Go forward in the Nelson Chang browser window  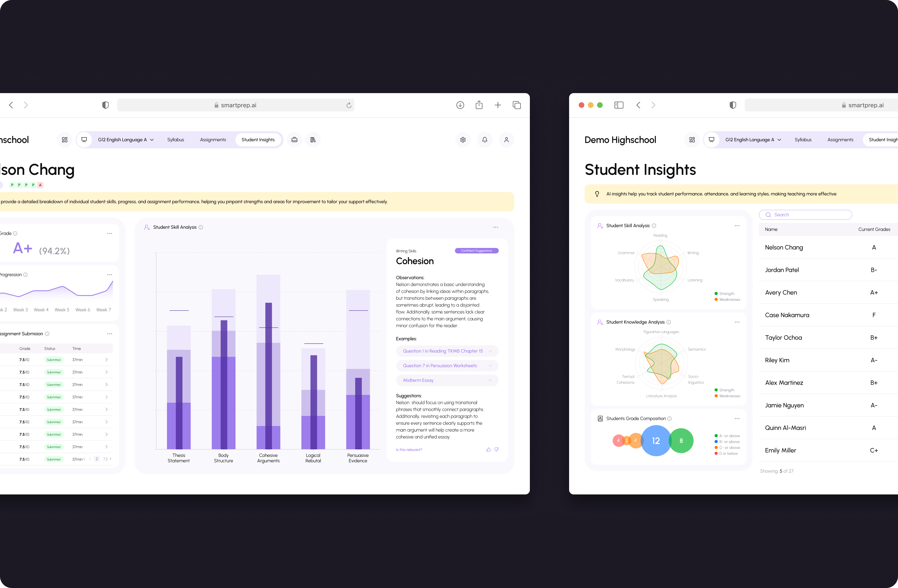[x=26, y=105]
